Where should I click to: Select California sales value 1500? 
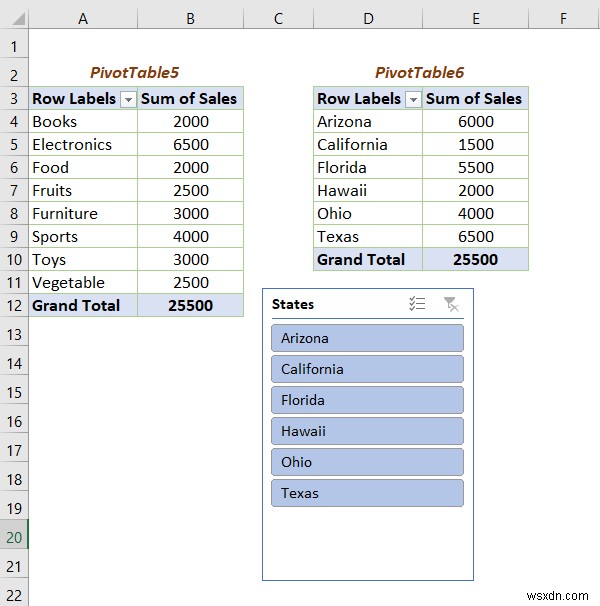[476, 145]
